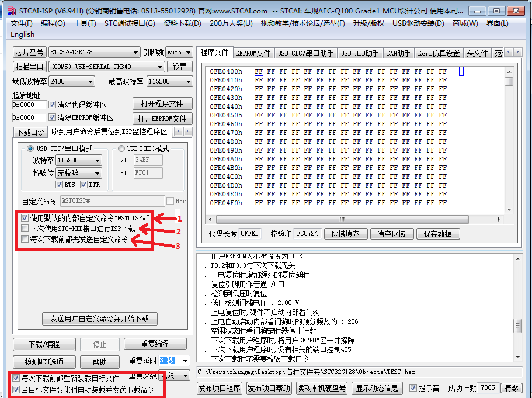Open 工具(T) menu
The width and height of the screenshot is (532, 398).
(x=85, y=23)
